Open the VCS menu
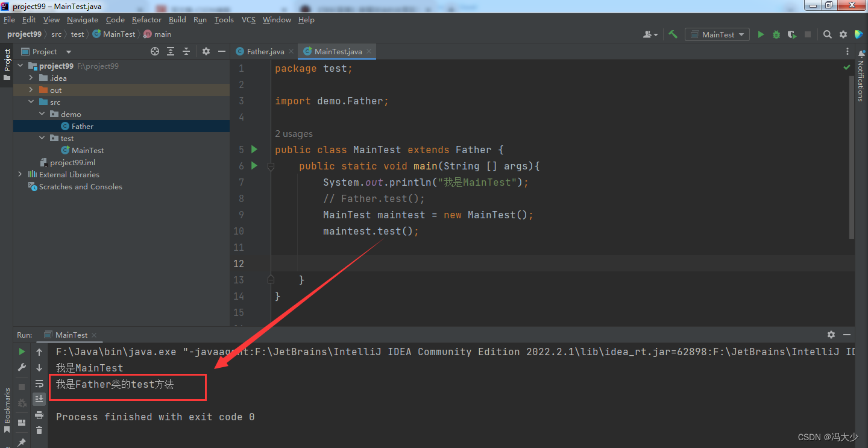Viewport: 868px width, 448px height. [248, 20]
